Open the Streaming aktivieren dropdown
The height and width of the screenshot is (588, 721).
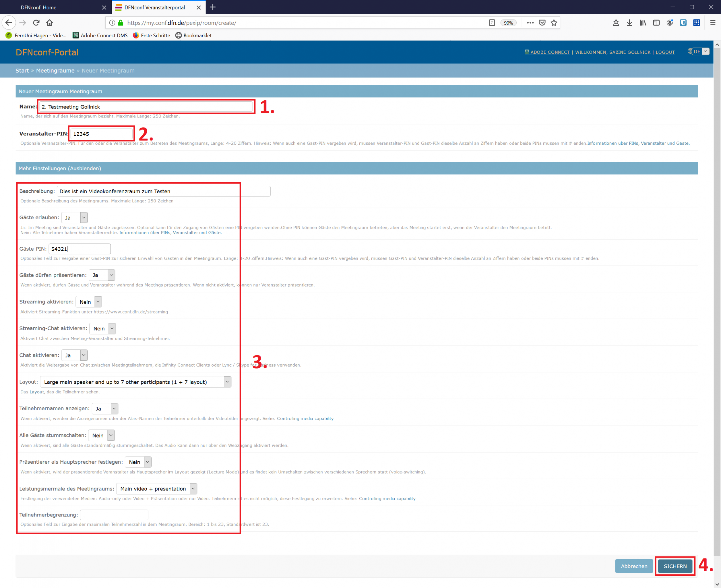point(89,302)
